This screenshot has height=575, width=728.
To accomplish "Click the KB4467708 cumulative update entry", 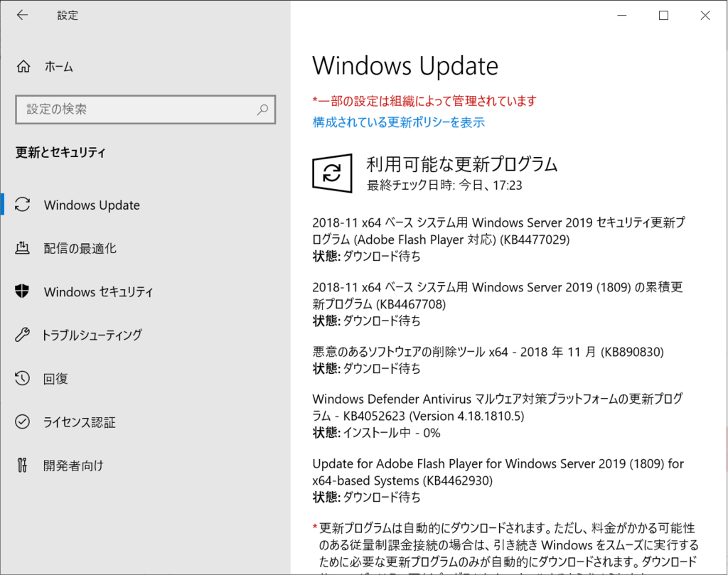I will click(498, 304).
